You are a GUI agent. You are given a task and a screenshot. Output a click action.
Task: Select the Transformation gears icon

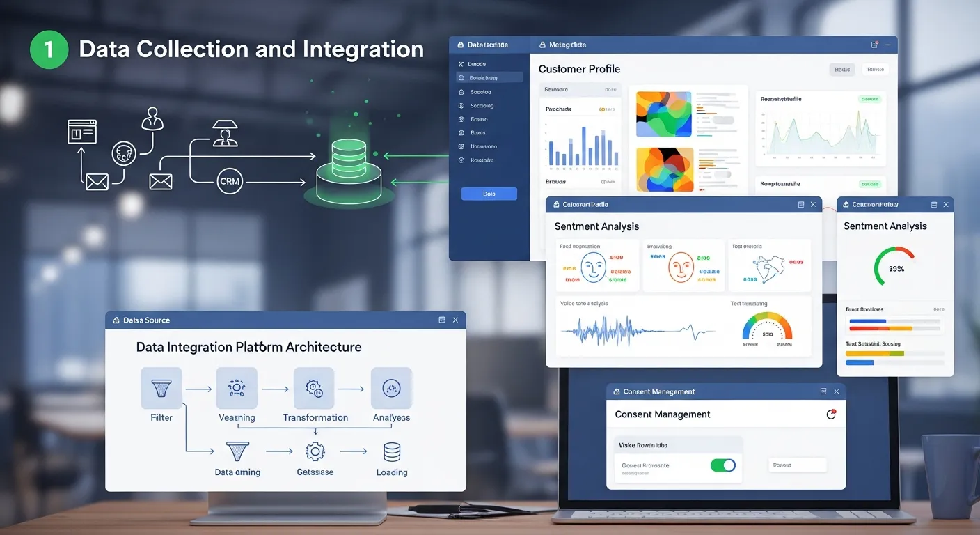click(x=315, y=389)
